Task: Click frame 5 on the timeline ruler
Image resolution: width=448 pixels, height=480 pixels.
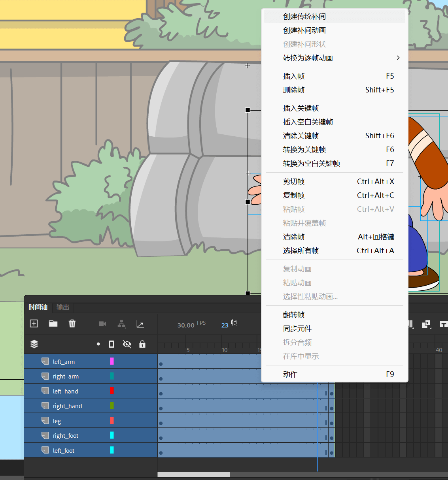Action: [x=188, y=350]
